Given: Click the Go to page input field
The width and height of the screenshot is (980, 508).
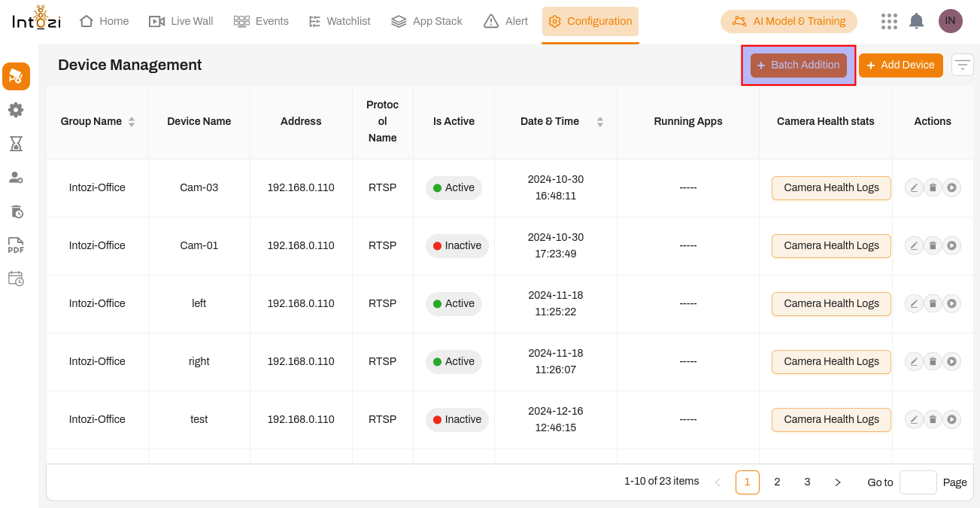Looking at the screenshot, I should pyautogui.click(x=918, y=482).
